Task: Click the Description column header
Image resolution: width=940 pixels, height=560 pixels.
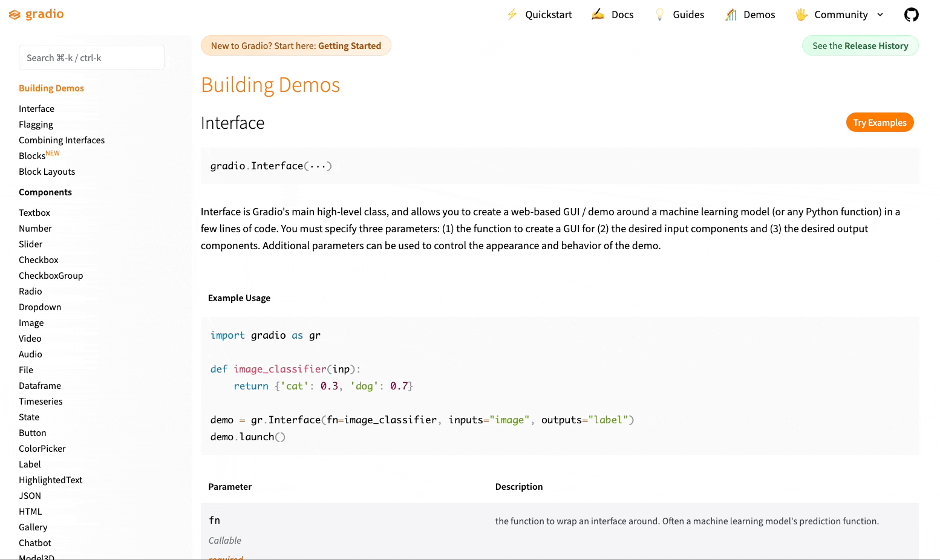Action: point(519,487)
